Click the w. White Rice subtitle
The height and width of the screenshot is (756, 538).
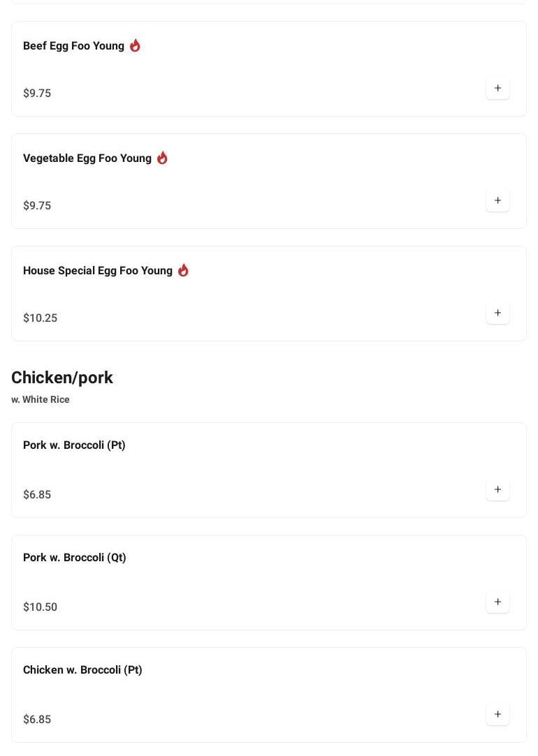point(41,400)
